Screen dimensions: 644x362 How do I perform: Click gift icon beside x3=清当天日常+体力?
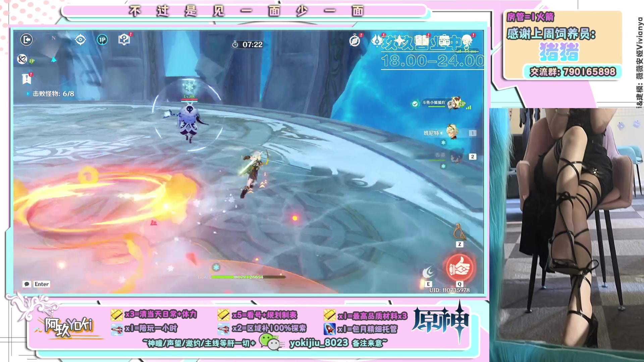click(x=117, y=315)
